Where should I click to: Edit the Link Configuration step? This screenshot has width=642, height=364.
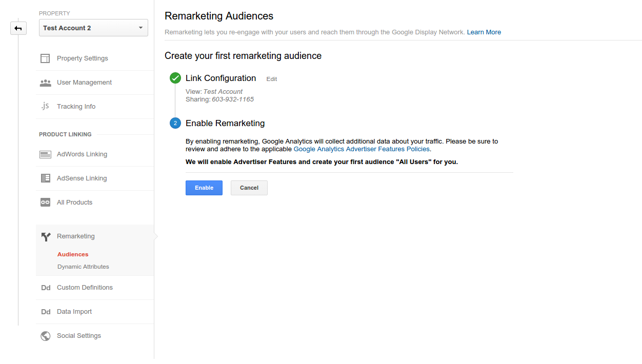pyautogui.click(x=272, y=79)
